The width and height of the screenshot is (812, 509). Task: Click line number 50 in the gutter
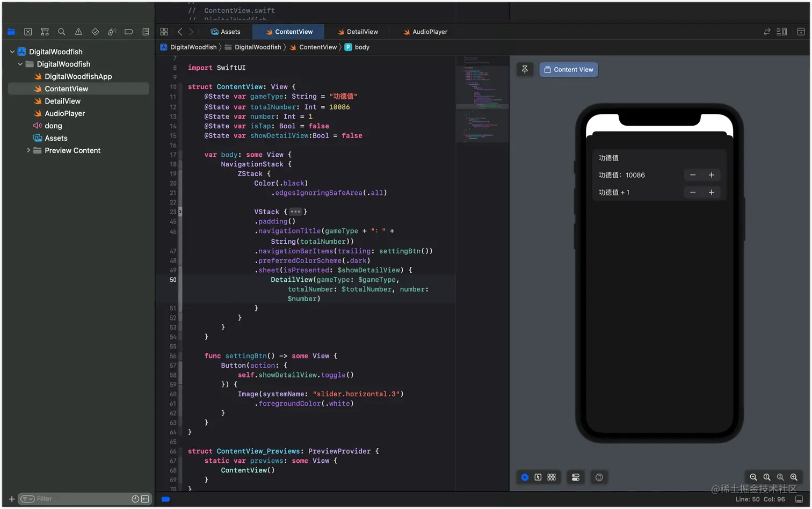coord(173,280)
